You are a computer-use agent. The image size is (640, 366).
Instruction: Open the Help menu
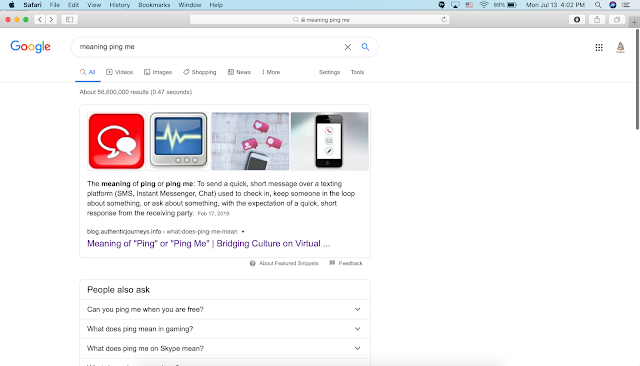click(216, 5)
